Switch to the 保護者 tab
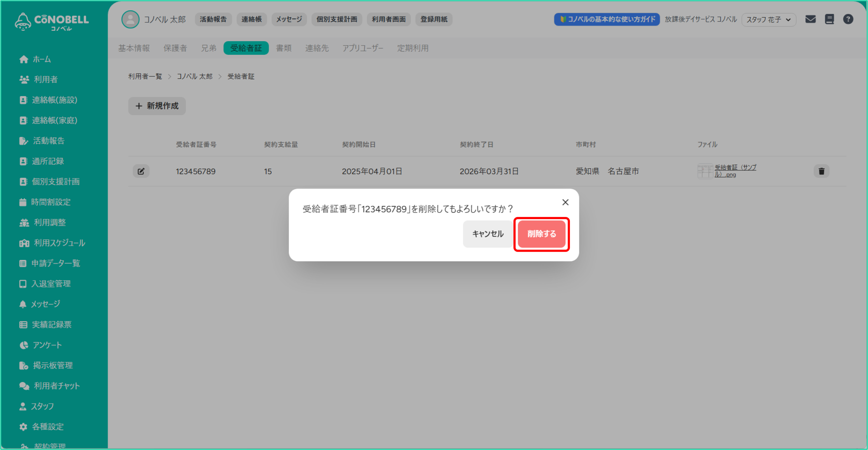The height and width of the screenshot is (450, 868). pyautogui.click(x=175, y=48)
